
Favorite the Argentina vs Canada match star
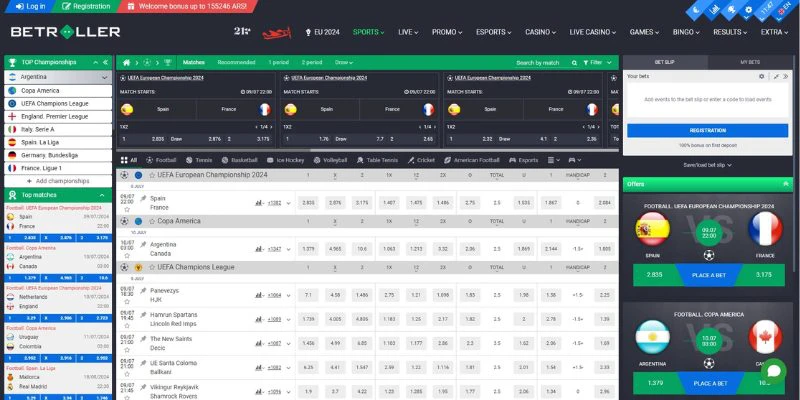click(127, 256)
